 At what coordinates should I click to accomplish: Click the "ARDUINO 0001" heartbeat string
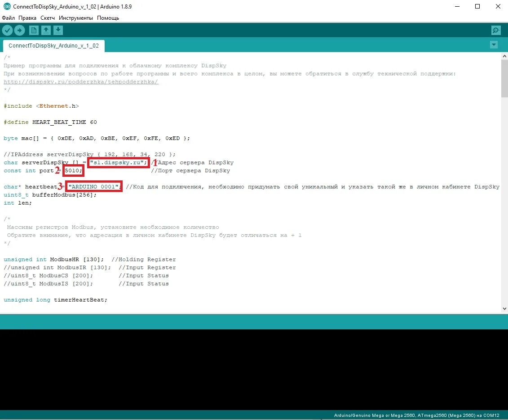tap(94, 187)
